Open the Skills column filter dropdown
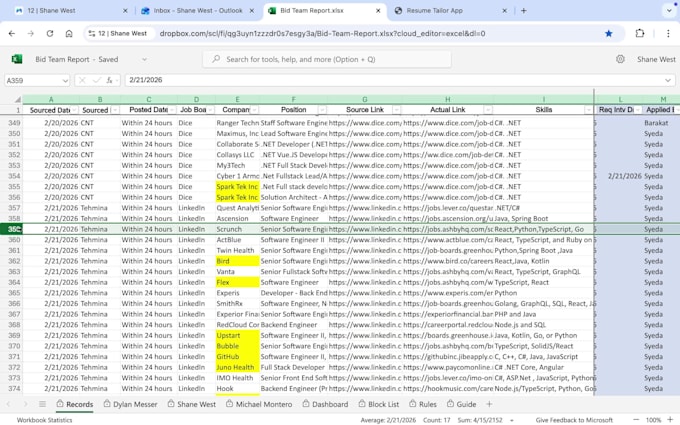The width and height of the screenshot is (680, 425). pyautogui.click(x=588, y=110)
